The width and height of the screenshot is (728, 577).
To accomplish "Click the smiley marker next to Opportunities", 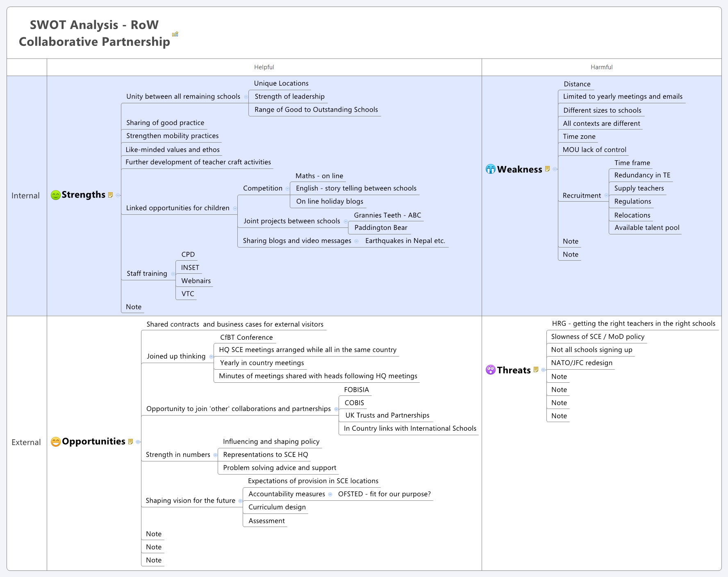I will click(55, 442).
